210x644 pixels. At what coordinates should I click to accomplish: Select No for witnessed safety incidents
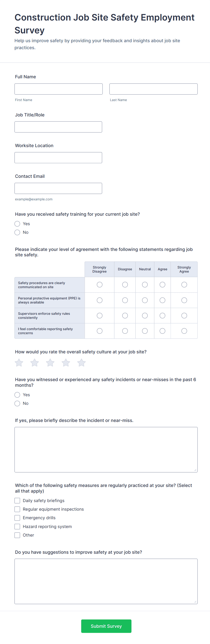pos(17,403)
